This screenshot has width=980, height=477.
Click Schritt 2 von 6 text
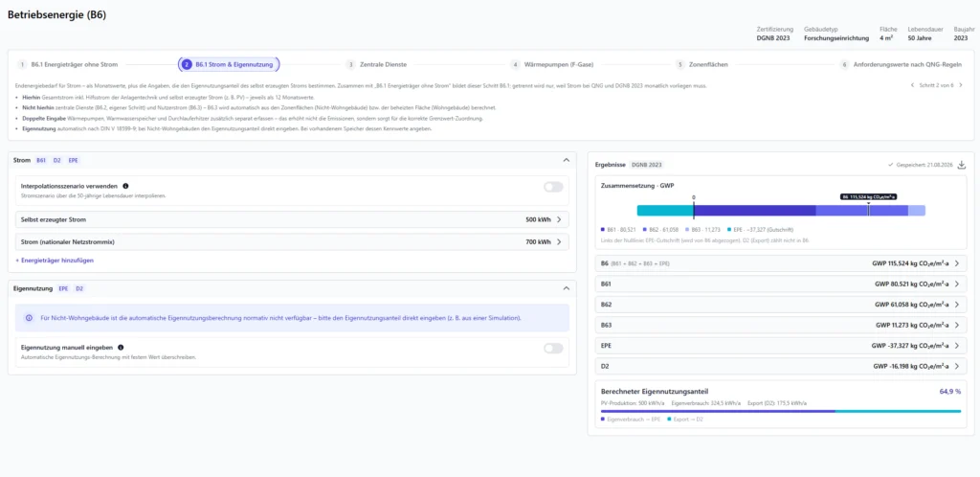[x=936, y=85]
